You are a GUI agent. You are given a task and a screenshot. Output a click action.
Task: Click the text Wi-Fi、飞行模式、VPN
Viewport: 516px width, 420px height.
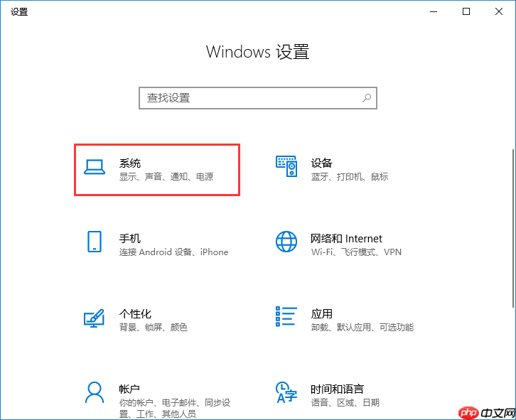click(x=356, y=252)
